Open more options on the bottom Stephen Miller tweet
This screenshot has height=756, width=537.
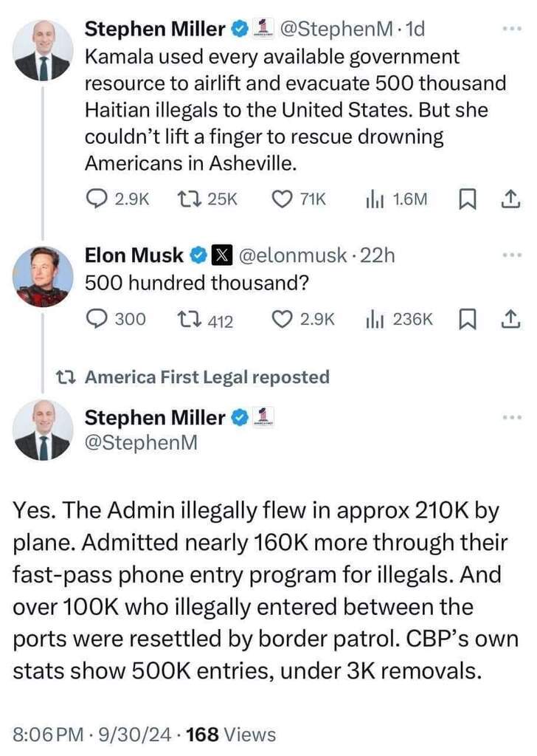point(511,417)
